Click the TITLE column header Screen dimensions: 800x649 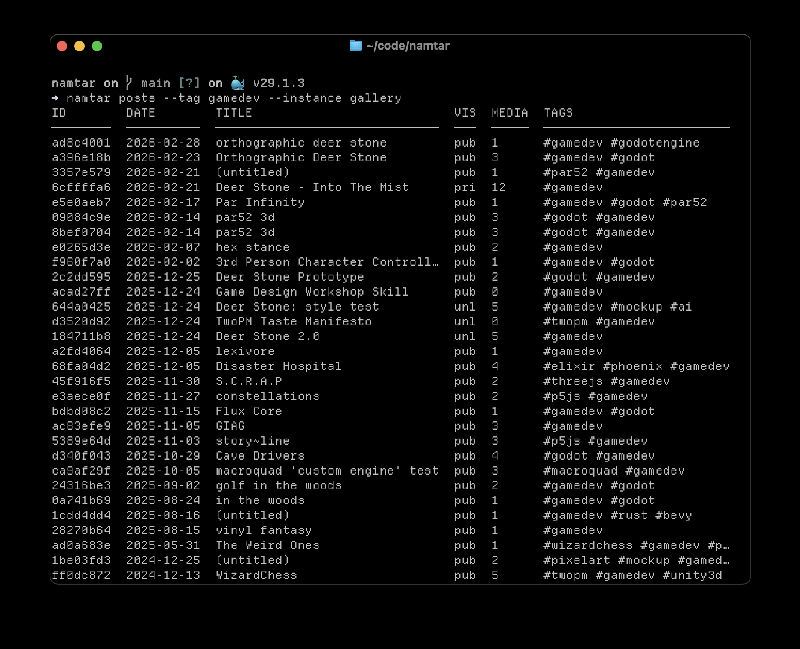coord(234,113)
